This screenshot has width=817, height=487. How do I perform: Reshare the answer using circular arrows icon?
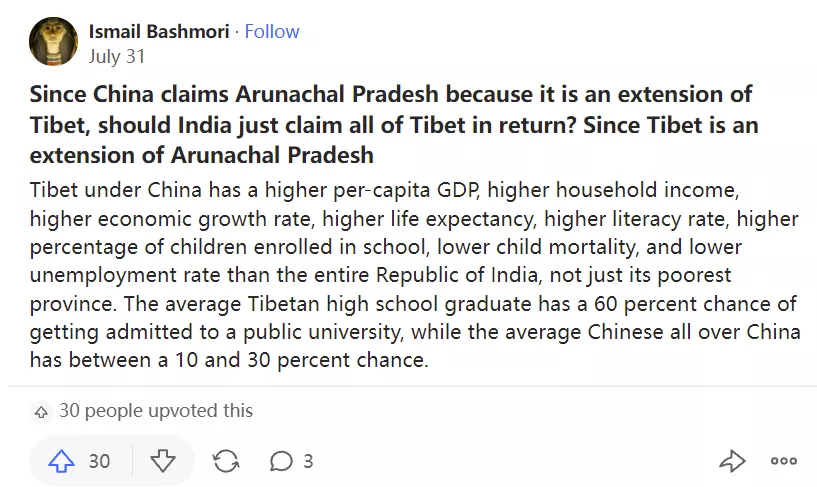point(226,461)
